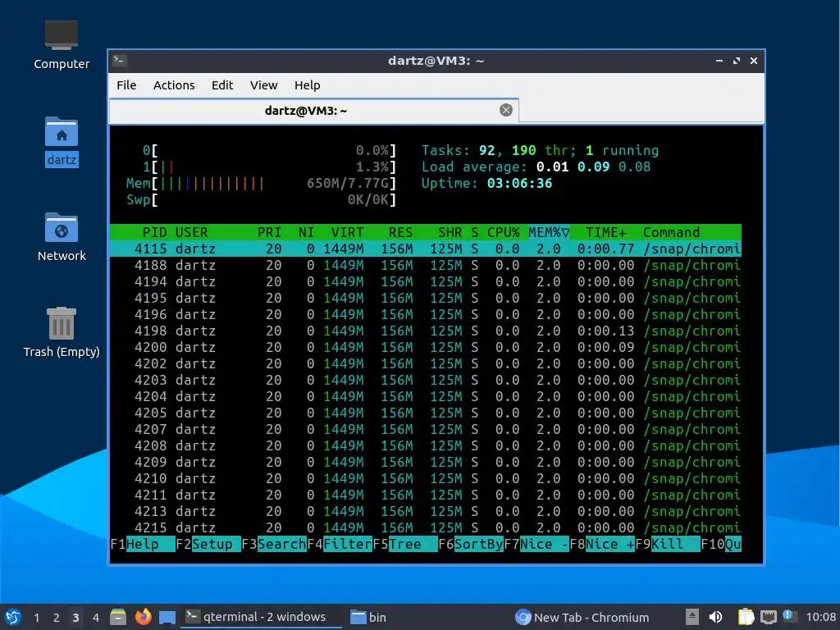The image size is (840, 630).
Task: Select process row with PID 4188
Action: [426, 265]
